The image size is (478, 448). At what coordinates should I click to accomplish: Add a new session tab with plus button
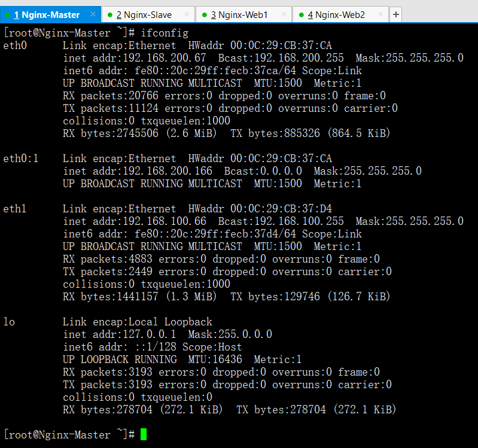tap(395, 14)
